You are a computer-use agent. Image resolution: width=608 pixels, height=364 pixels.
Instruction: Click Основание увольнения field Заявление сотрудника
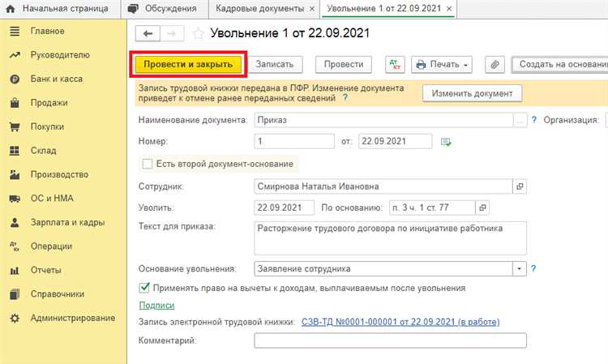click(383, 268)
